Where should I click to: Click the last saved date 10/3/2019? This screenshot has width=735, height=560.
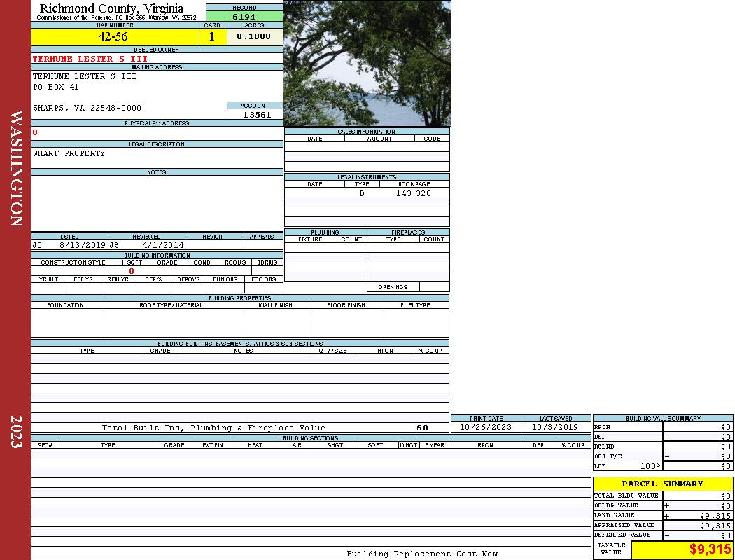555,427
